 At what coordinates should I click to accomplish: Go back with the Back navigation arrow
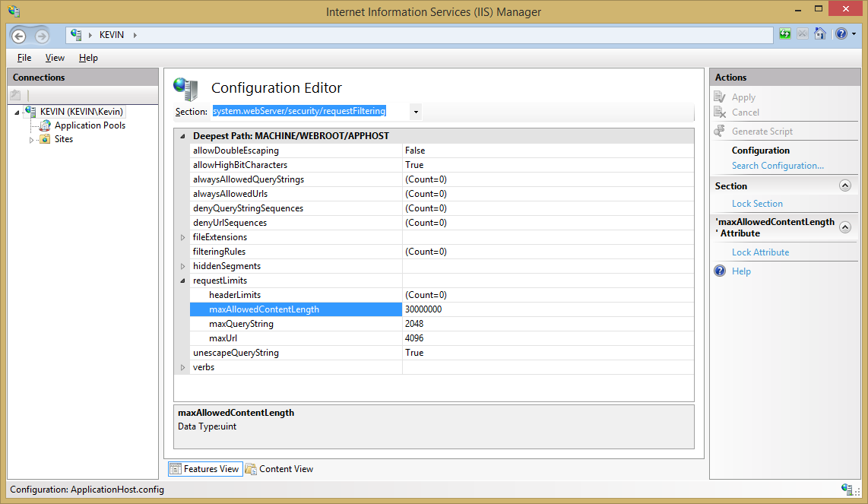tap(19, 36)
